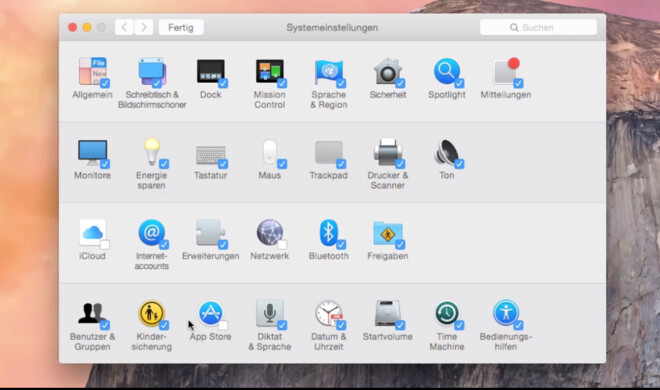660x390 pixels.
Task: Open the Bluetooth icon
Action: pos(329,233)
